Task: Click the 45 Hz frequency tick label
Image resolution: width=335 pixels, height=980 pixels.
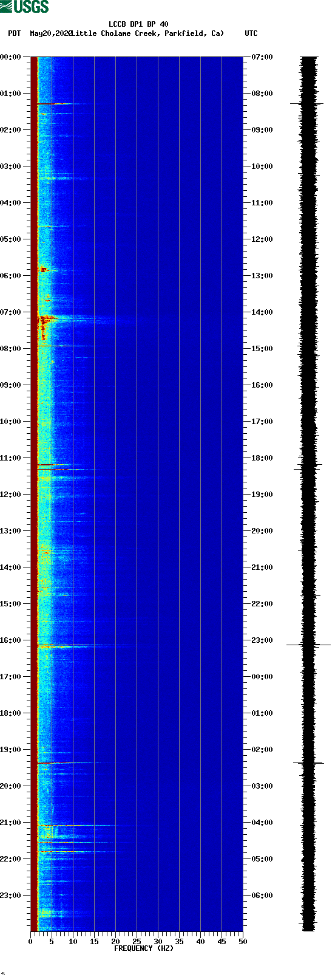Action: click(x=222, y=942)
